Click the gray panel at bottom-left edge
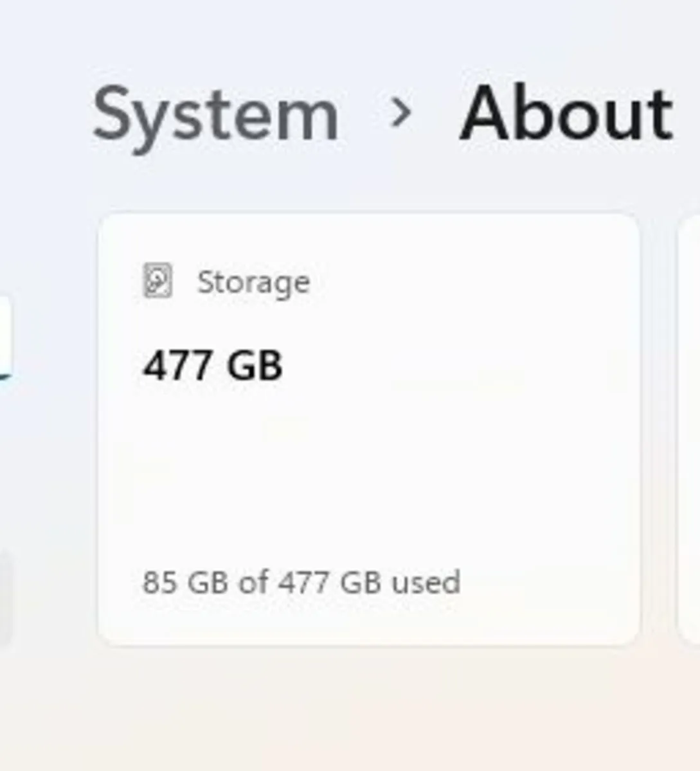The width and height of the screenshot is (700, 771). (4, 598)
